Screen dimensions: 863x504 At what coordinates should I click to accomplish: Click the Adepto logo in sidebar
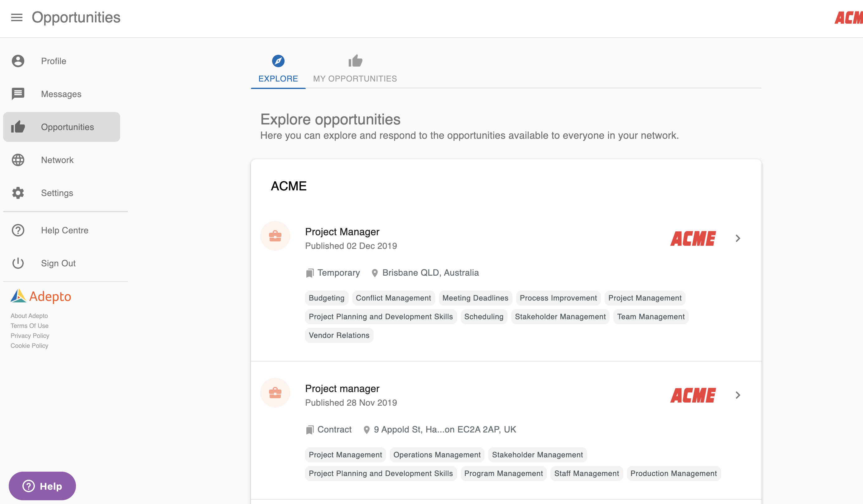pyautogui.click(x=41, y=296)
